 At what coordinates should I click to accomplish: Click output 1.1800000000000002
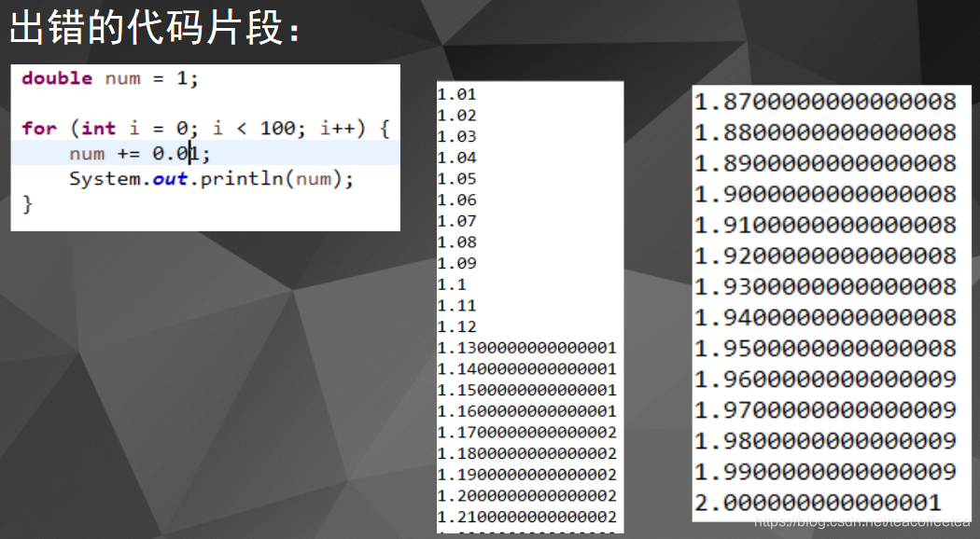point(527,453)
